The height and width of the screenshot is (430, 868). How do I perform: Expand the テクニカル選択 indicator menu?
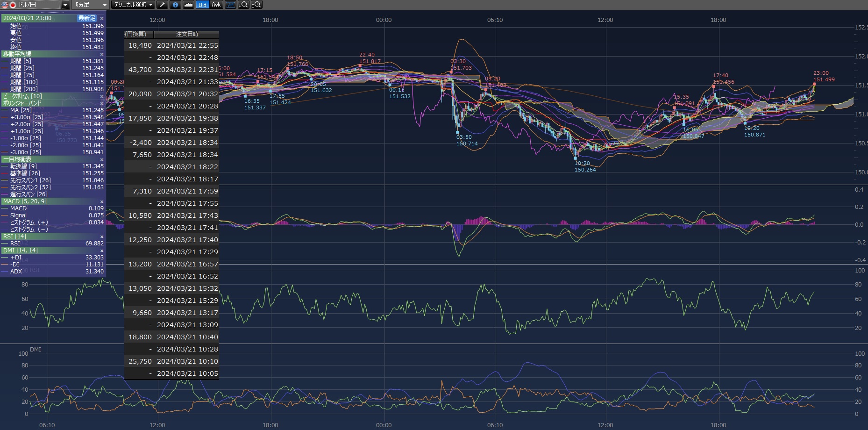pos(133,5)
